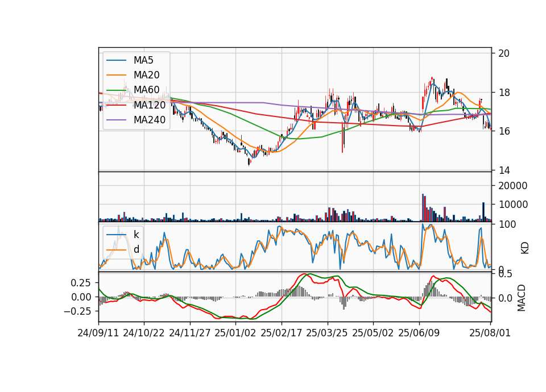The width and height of the screenshot is (546, 392).
Task: Click the 24/09/11 date tick label
Action: pos(98,333)
